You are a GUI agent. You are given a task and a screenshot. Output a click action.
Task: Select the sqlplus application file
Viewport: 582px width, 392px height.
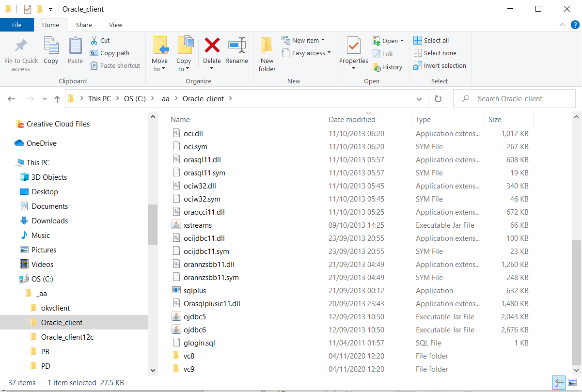(x=195, y=291)
